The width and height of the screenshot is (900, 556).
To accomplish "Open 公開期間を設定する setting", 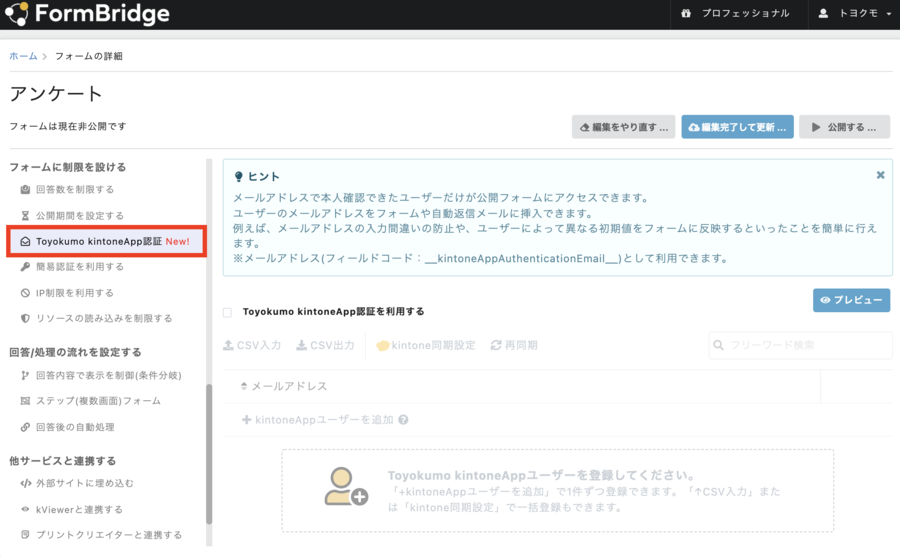I will (80, 216).
